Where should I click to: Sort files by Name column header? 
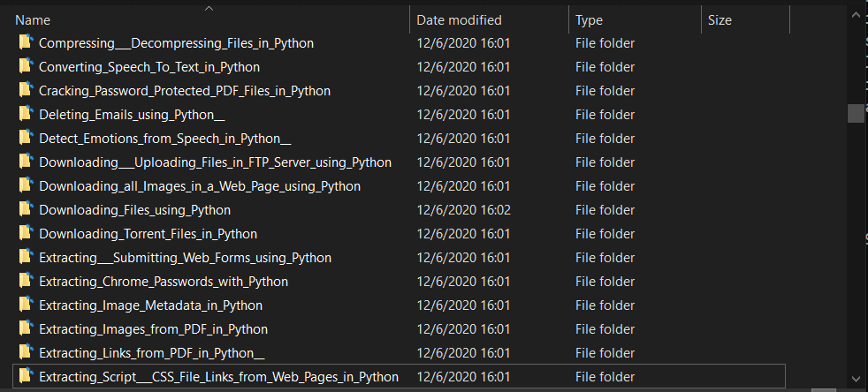click(33, 20)
